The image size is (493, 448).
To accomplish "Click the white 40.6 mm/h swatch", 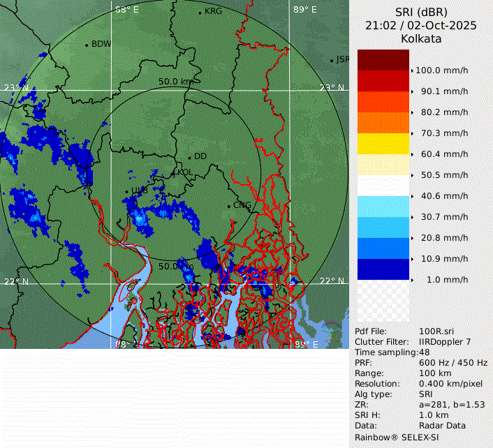I will click(383, 186).
